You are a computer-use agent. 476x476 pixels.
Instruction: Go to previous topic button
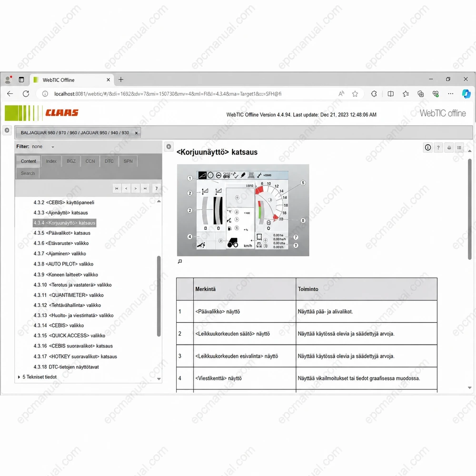[x=126, y=188]
